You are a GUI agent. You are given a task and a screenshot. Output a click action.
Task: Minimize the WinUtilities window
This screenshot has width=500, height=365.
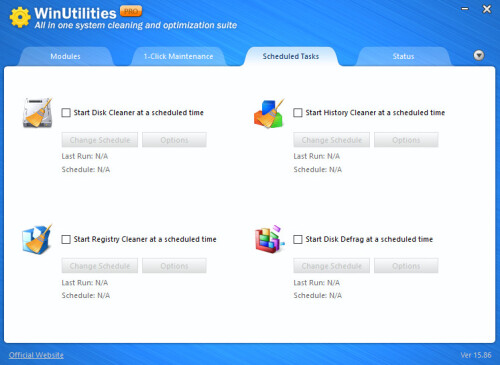pos(465,9)
